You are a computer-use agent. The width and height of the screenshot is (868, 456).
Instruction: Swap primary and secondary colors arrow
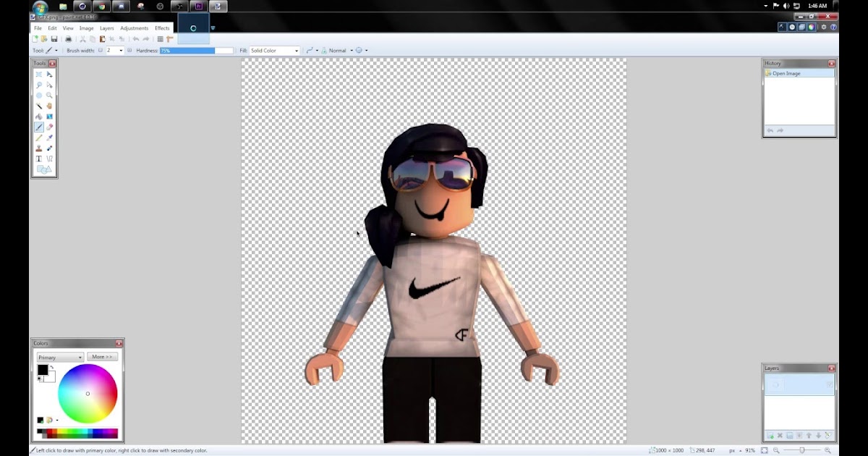coord(52,367)
